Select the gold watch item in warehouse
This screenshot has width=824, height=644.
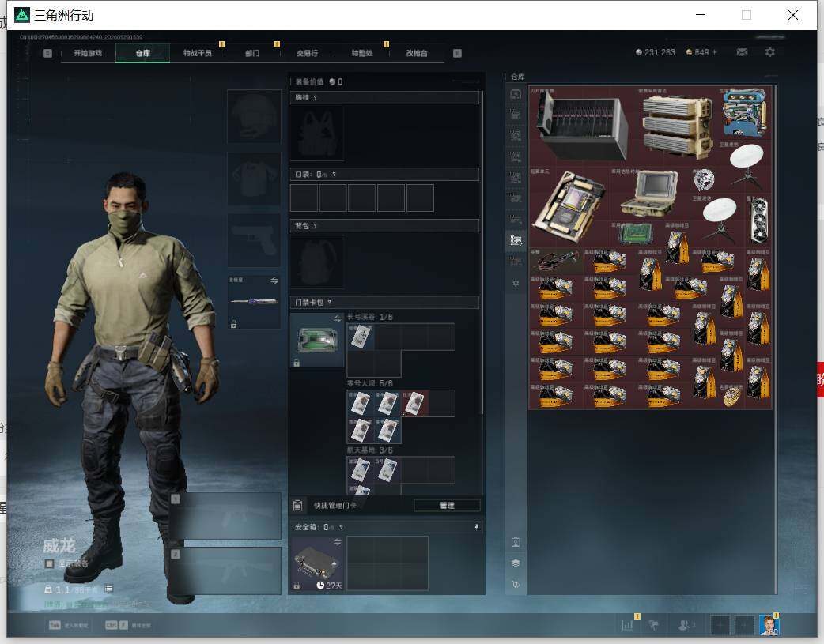click(732, 396)
